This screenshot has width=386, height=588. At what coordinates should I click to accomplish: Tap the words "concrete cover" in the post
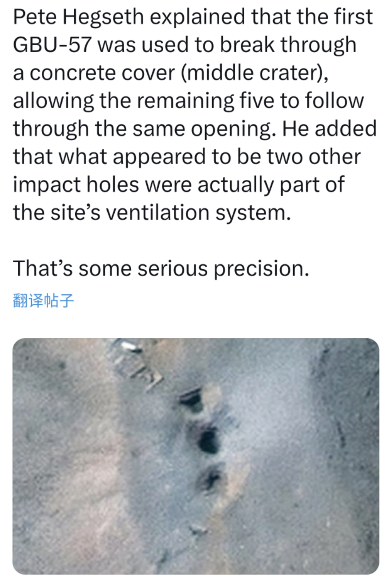[102, 73]
